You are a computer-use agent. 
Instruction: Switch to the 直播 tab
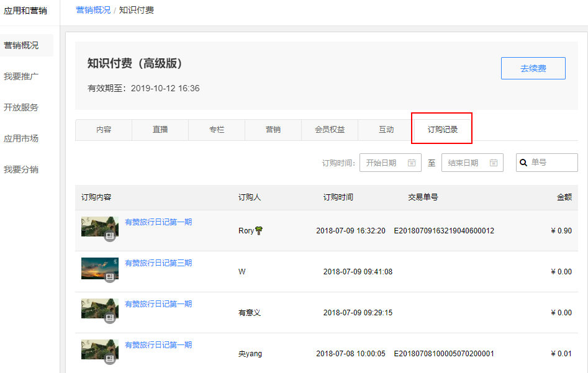160,130
